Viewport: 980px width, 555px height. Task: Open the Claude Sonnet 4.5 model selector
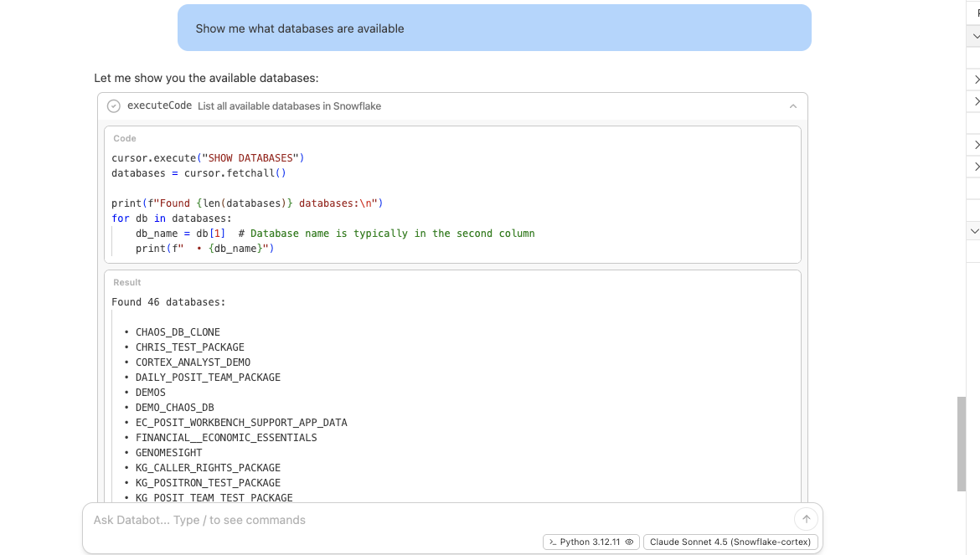(730, 542)
